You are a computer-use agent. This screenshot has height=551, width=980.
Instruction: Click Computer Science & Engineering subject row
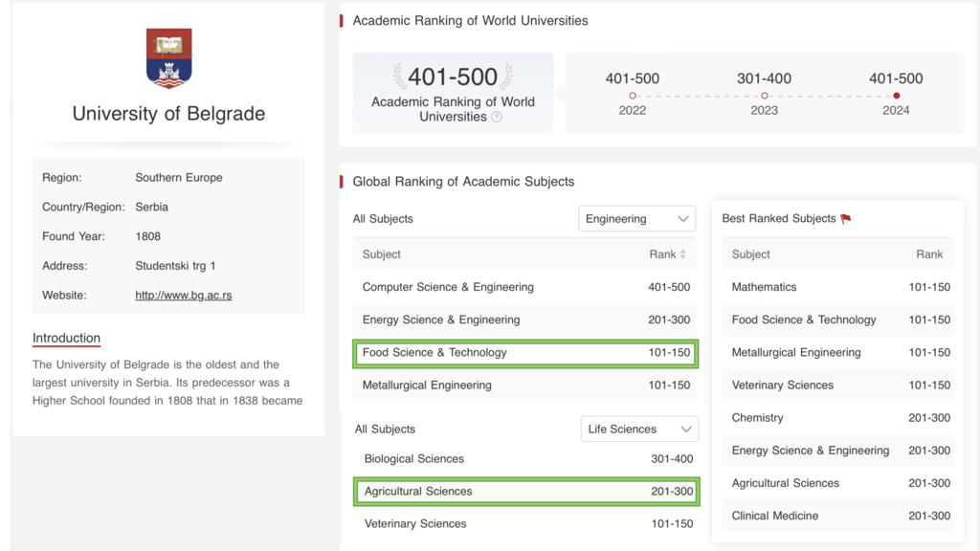[x=524, y=287]
